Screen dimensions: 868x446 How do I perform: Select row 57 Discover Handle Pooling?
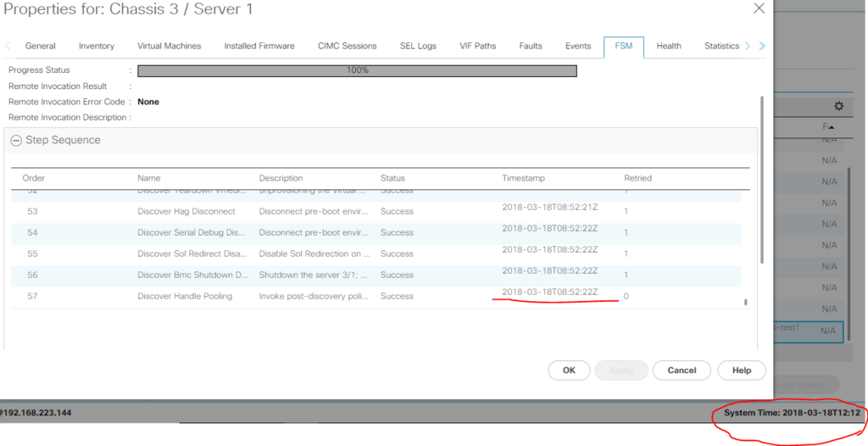[376, 296]
